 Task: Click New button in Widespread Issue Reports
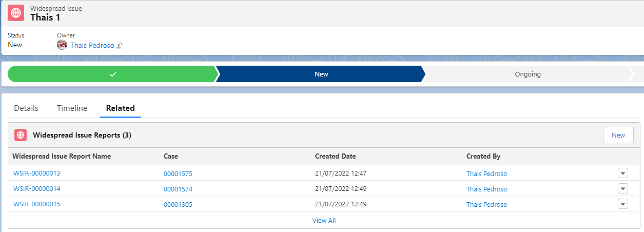coord(618,135)
